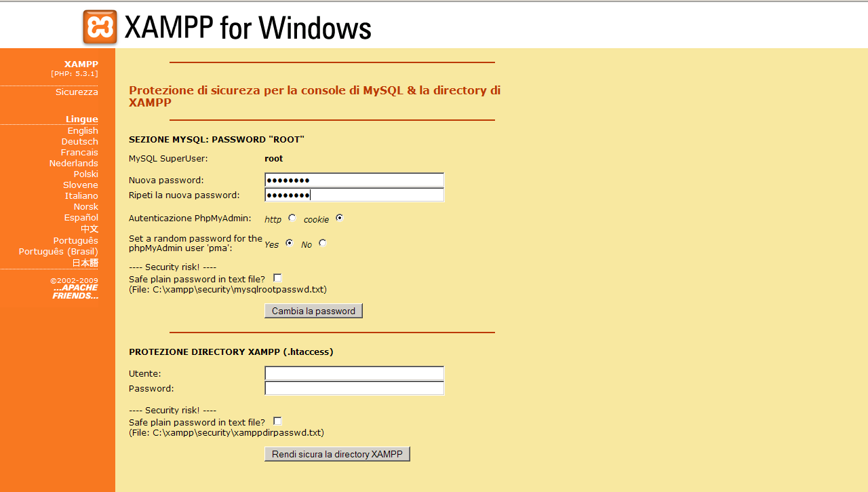Choose Yes for random pma password
This screenshot has height=492, width=868.
tap(290, 243)
